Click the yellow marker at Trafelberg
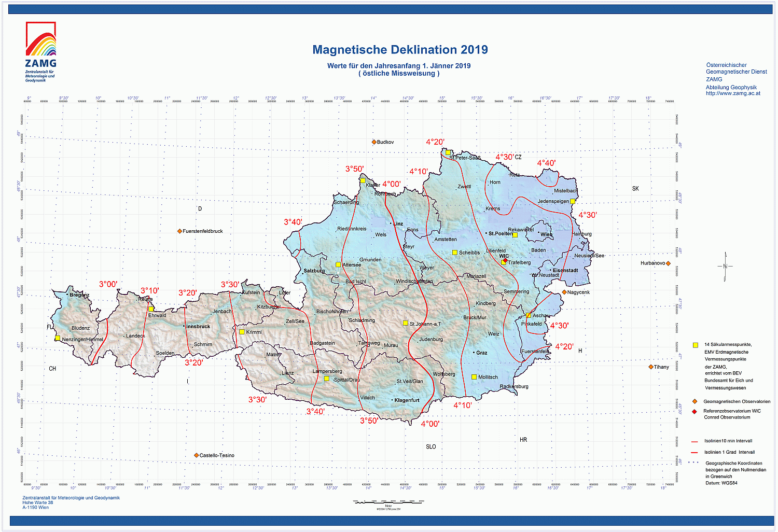This screenshot has width=778, height=532. pyautogui.click(x=504, y=262)
